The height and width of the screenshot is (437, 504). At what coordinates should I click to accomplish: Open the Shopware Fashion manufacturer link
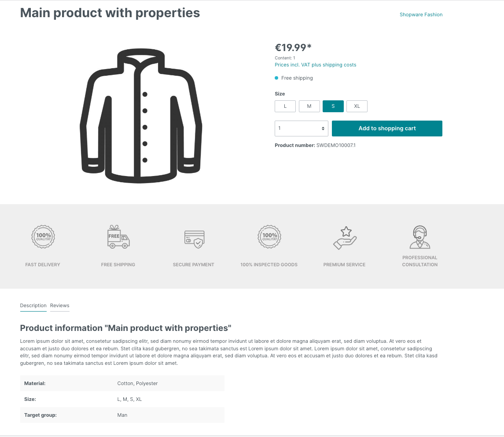421,15
